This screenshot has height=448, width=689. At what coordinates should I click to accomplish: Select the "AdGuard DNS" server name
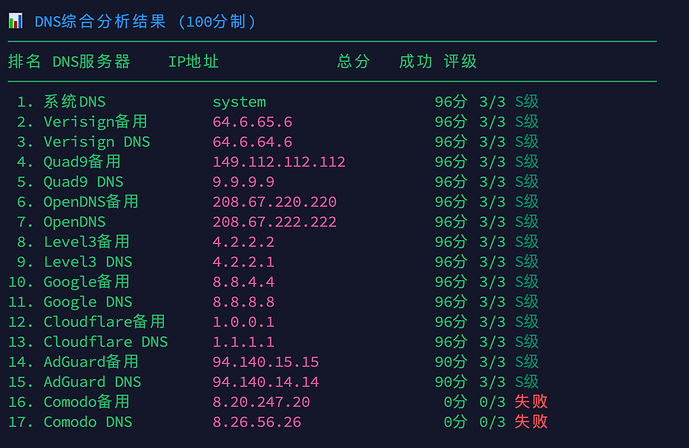92,382
